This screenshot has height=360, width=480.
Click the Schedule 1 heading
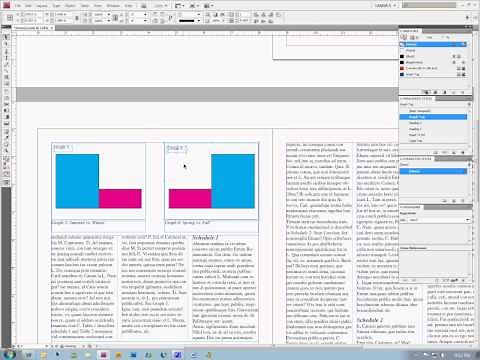[205, 238]
